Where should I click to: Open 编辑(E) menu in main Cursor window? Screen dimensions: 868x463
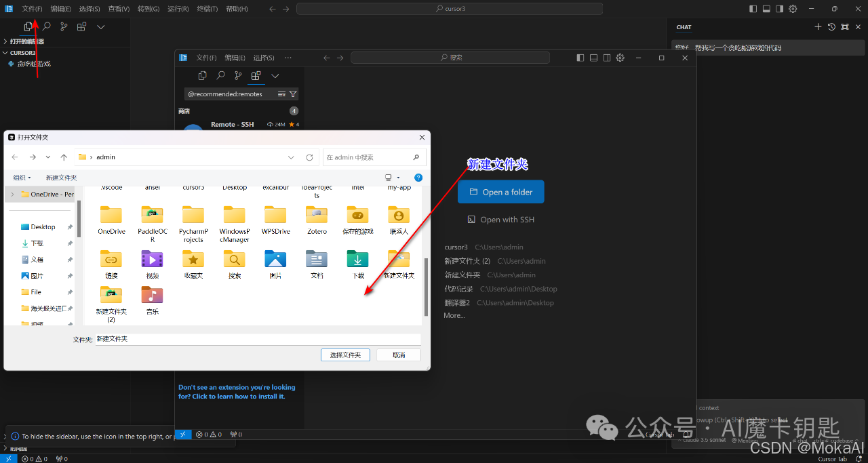[x=60, y=9]
